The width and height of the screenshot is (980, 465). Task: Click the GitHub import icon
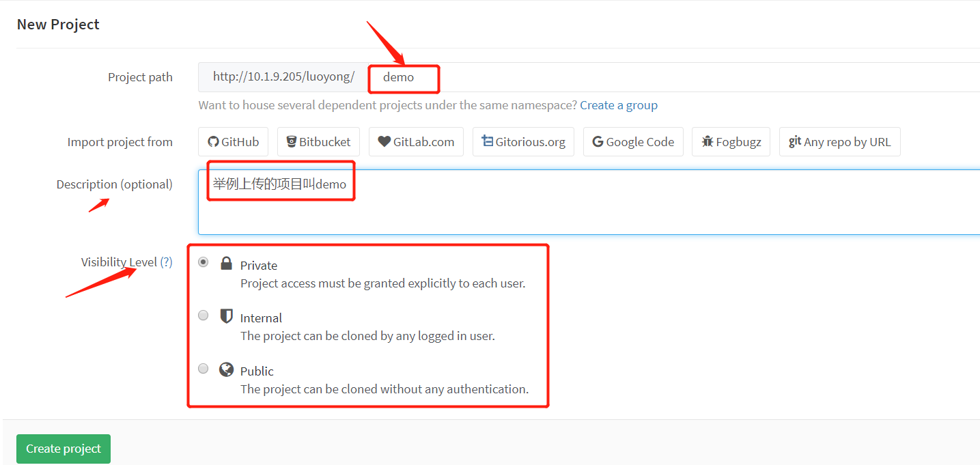(x=214, y=141)
